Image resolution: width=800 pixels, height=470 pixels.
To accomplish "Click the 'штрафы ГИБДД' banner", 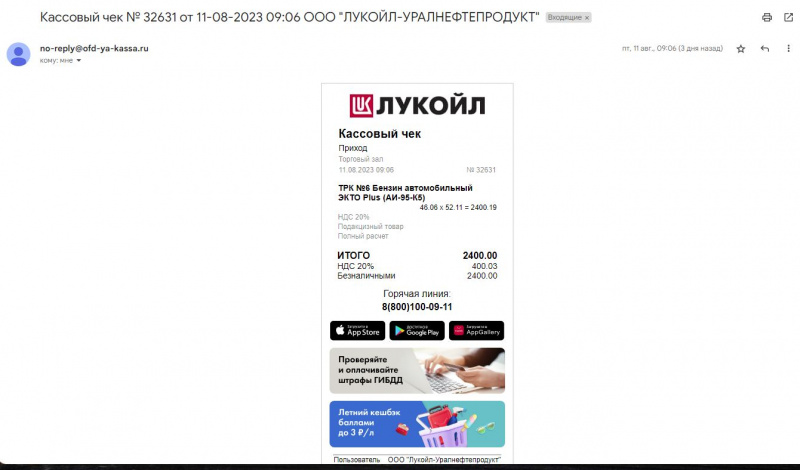I will [x=417, y=370].
